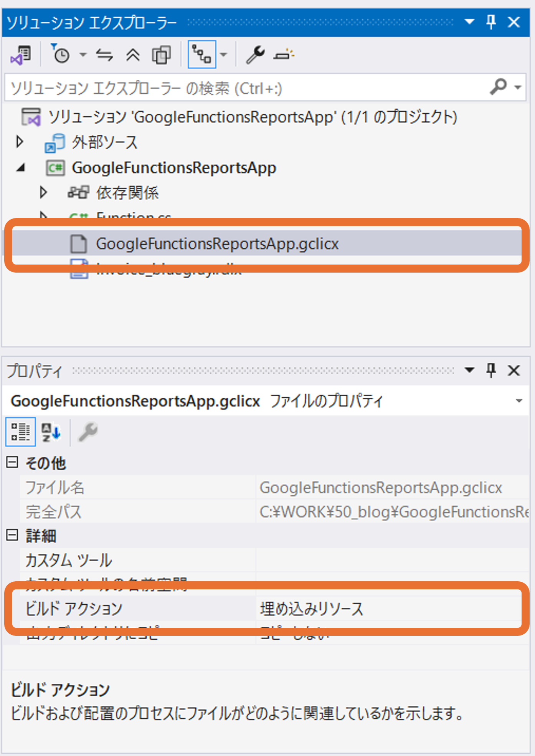Expand the 依存関係 node
535x756 pixels.
(x=43, y=192)
